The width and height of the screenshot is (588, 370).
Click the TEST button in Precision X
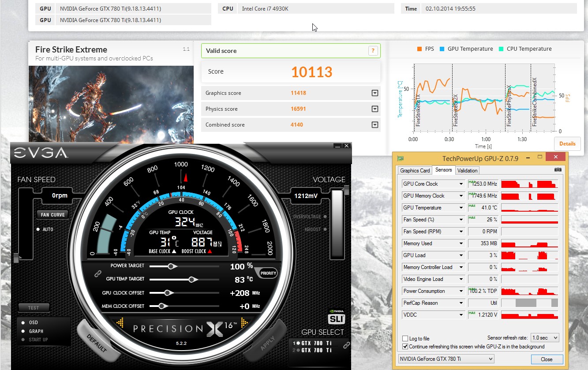(x=34, y=308)
